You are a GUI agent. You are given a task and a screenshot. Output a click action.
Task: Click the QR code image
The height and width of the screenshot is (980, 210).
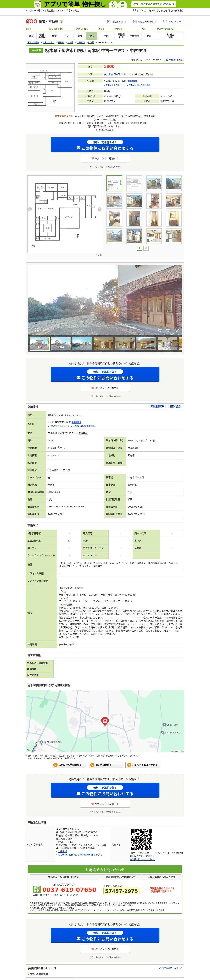click(141, 840)
